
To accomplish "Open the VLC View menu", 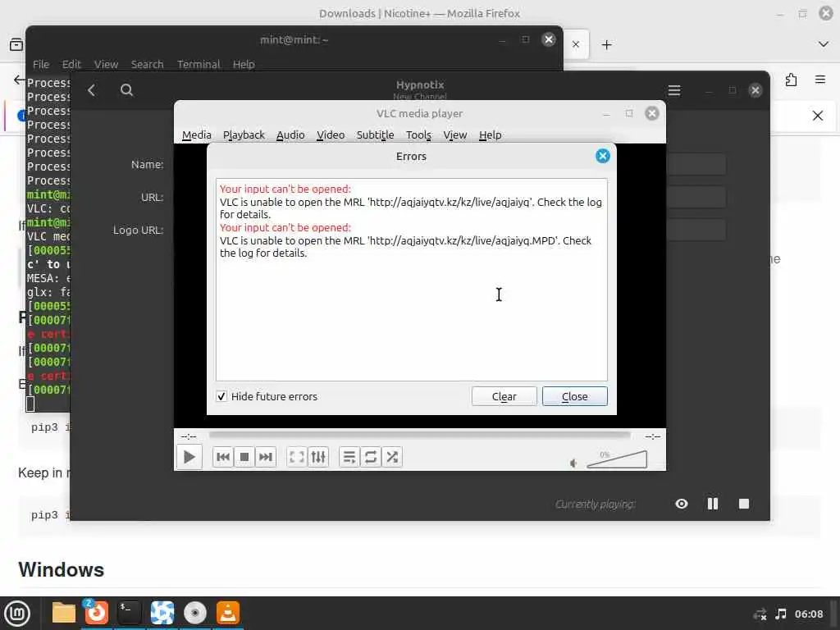I will 454,135.
